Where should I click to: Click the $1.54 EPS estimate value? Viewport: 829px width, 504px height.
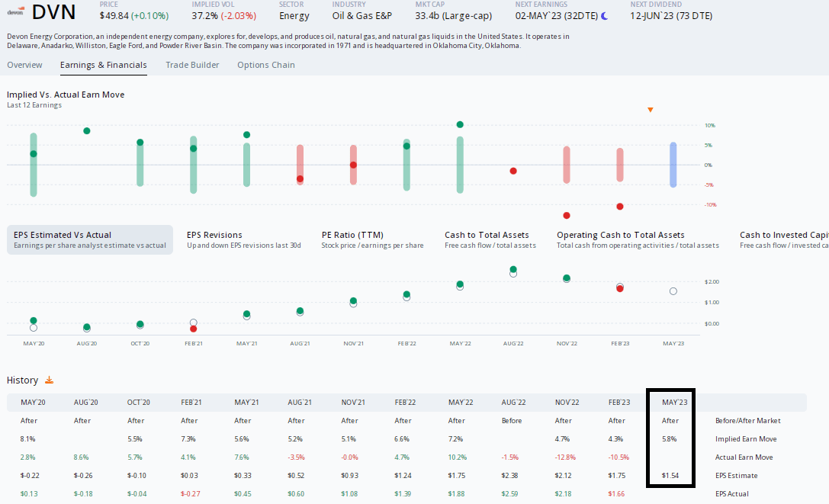pyautogui.click(x=670, y=476)
